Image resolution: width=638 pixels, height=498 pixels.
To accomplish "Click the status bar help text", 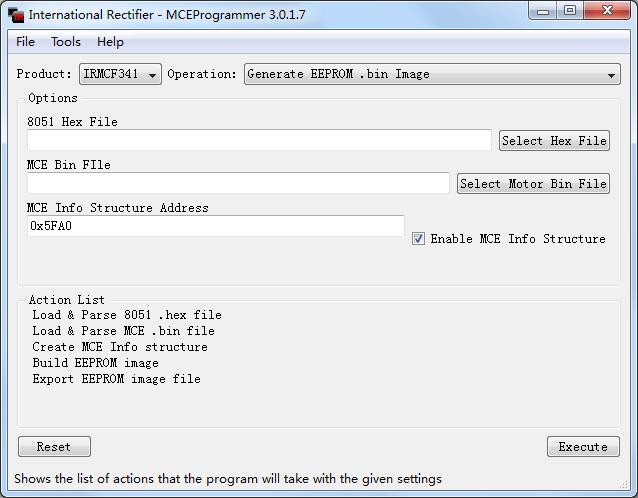I will [228, 479].
